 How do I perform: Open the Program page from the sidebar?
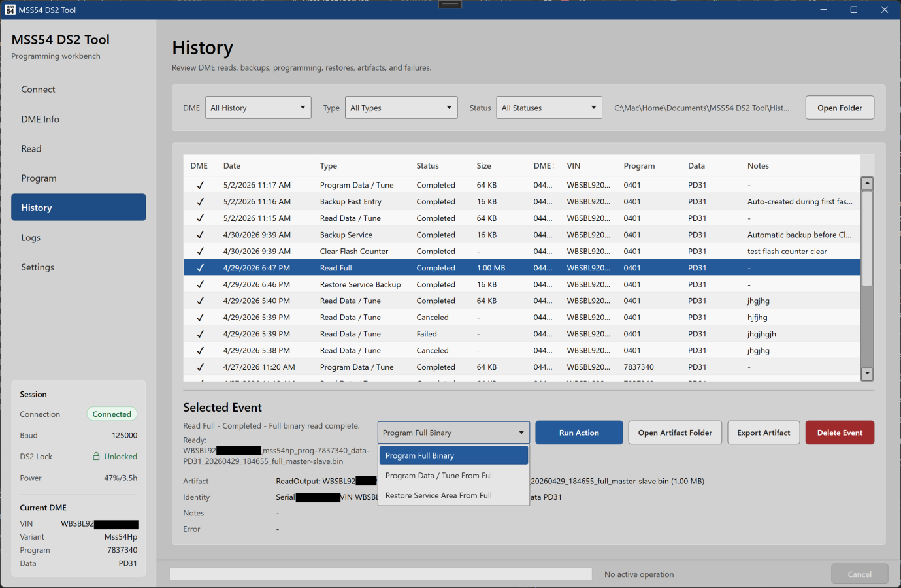[x=78, y=178]
